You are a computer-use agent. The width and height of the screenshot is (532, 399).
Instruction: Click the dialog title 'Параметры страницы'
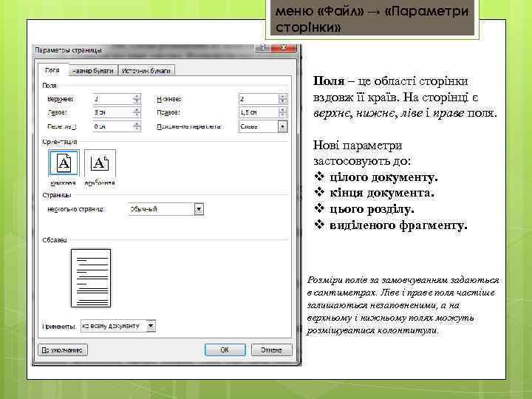click(68, 50)
